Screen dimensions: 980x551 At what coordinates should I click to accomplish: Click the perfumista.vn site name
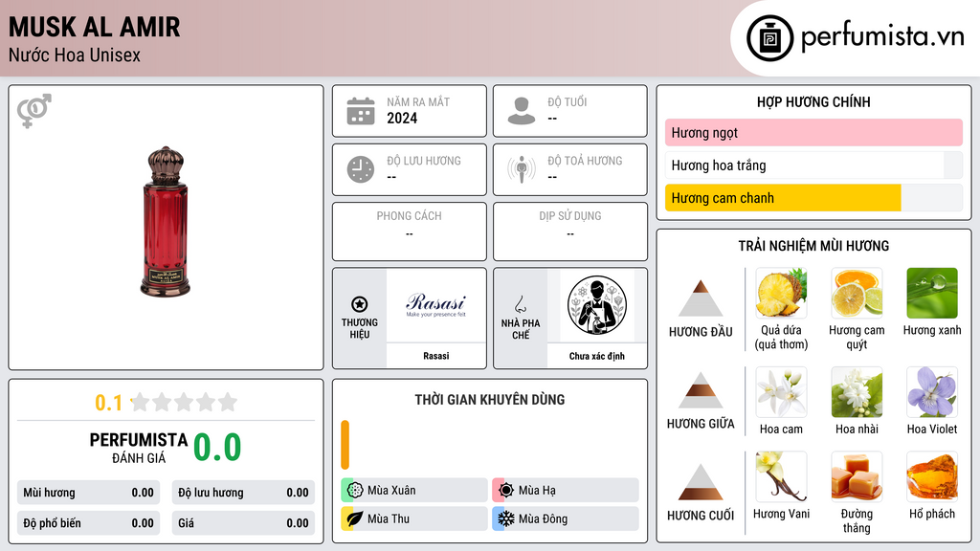point(882,36)
